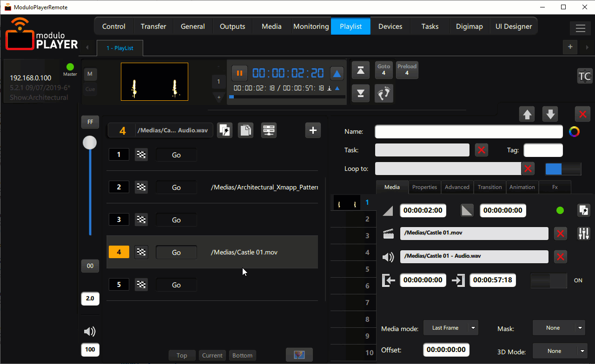
Task: Remove Castle 01 - Audio.wav media
Action: pos(561,257)
